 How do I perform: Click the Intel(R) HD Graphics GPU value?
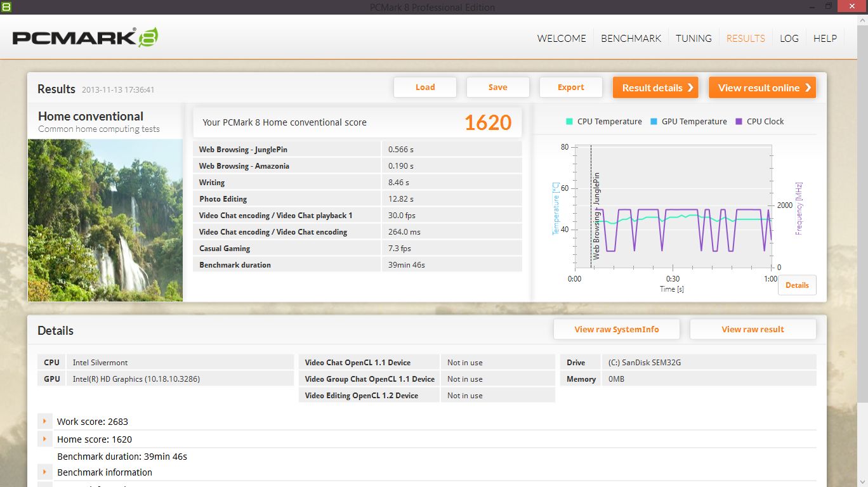pyautogui.click(x=136, y=379)
